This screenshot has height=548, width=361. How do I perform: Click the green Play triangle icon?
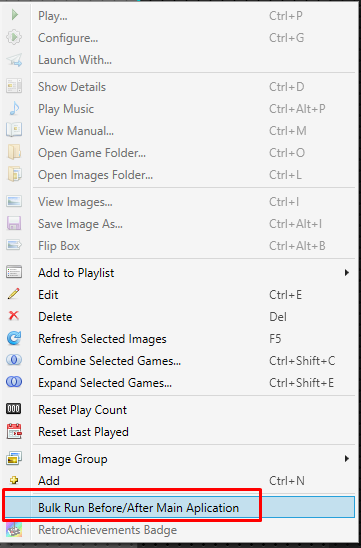[x=14, y=15]
